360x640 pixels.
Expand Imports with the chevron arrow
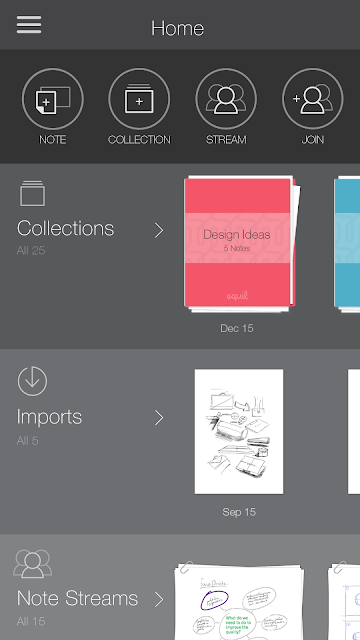(x=159, y=418)
